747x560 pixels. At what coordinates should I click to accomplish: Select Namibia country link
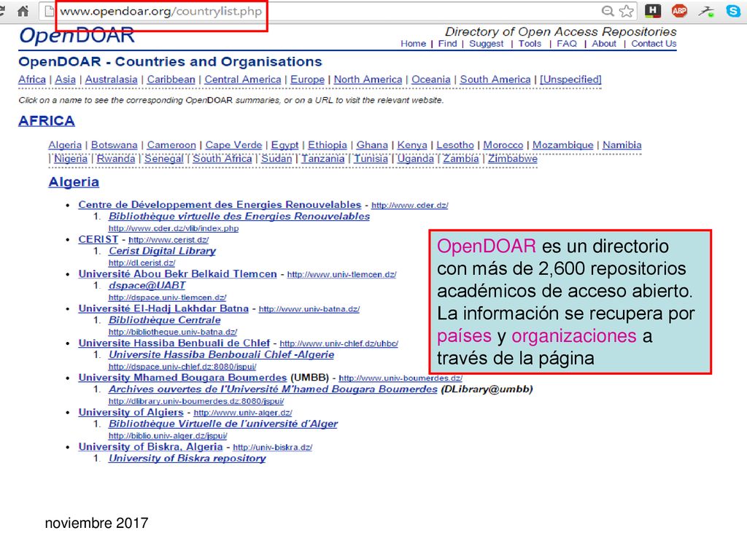622,145
